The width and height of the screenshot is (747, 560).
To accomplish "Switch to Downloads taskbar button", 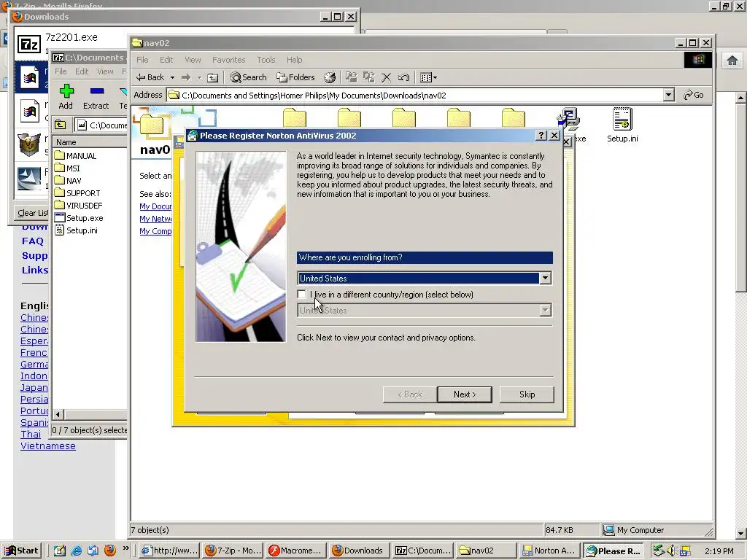I will pyautogui.click(x=357, y=551).
